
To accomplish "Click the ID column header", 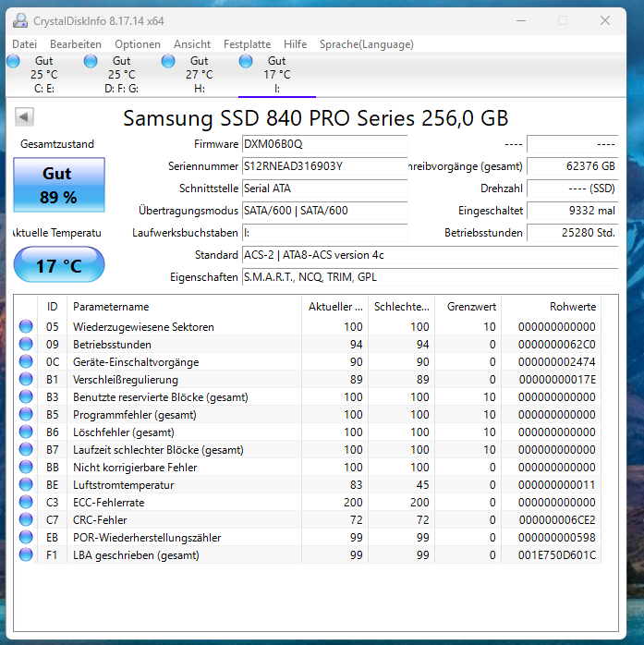I will coord(53,307).
